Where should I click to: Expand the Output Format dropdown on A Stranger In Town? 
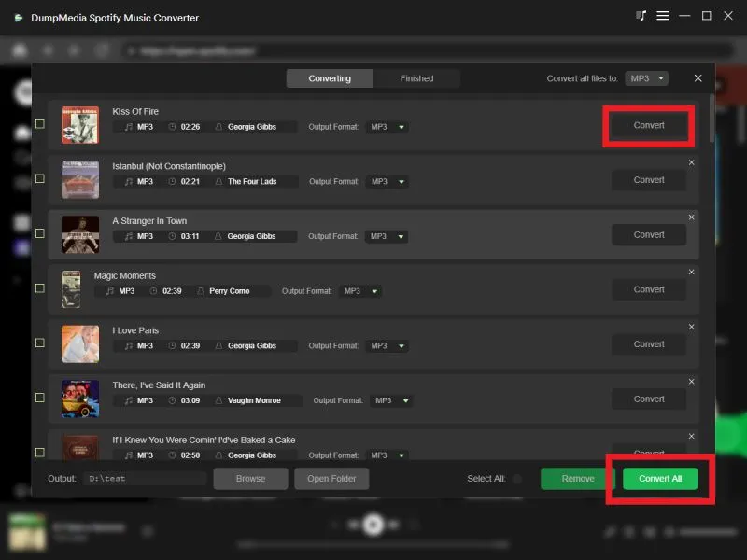pos(388,235)
